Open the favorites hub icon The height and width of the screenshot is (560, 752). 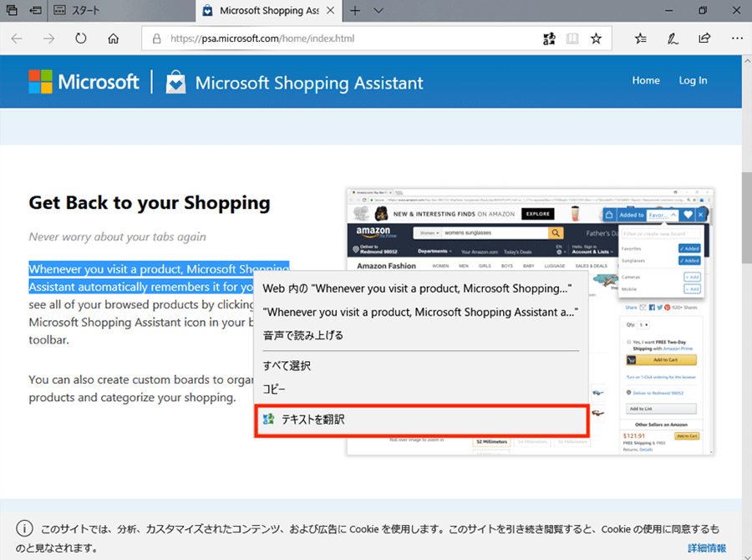[640, 38]
